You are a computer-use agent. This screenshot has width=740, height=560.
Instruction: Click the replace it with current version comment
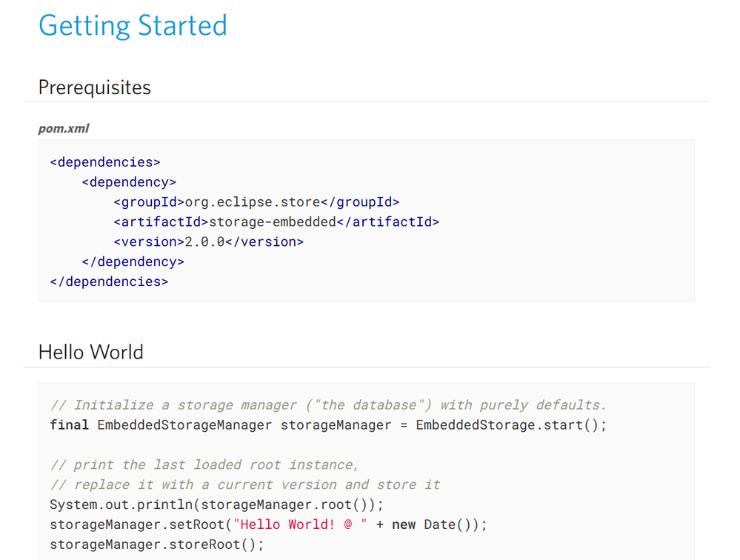[x=245, y=484]
